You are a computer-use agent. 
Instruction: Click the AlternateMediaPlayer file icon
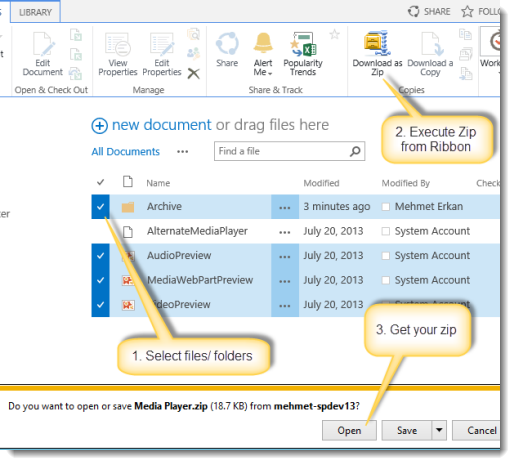tap(128, 231)
